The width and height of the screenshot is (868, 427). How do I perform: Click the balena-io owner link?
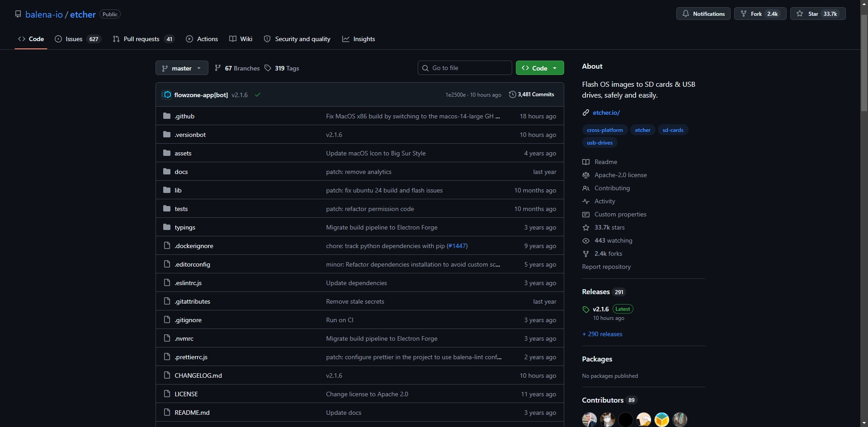pyautogui.click(x=44, y=14)
